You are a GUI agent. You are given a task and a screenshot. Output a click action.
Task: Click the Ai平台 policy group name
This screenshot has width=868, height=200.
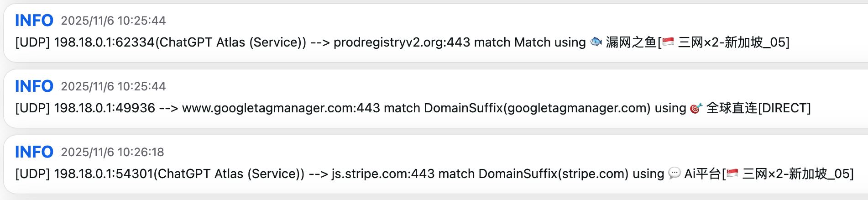(702, 174)
